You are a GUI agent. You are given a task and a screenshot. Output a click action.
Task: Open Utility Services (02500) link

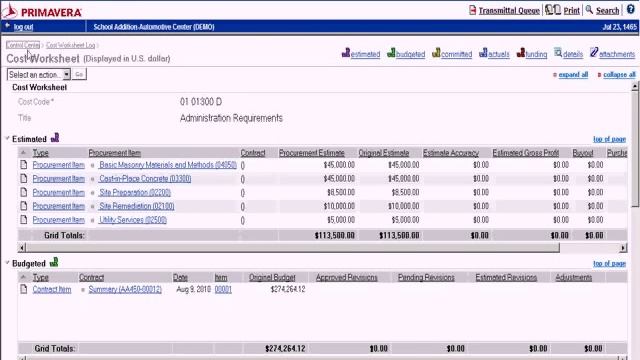coord(133,220)
